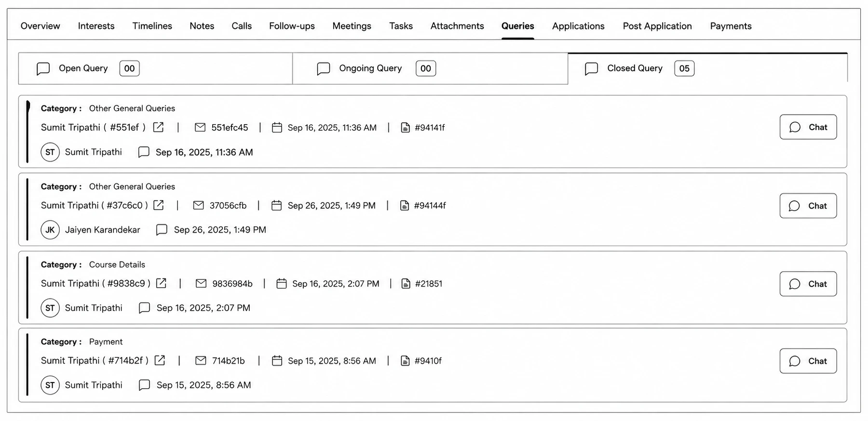Open external link for query #37c6c0
The height and width of the screenshot is (421, 868).
[x=158, y=205]
